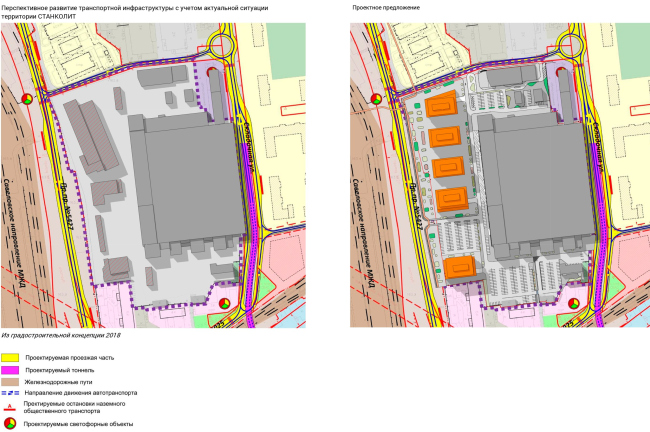650x432 pixels.
Task: Click the traffic light at left map's bottom right
Action: tap(226, 301)
